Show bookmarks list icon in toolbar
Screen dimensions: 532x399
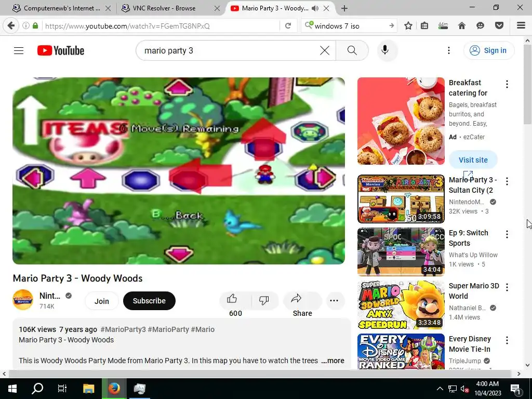(424, 26)
